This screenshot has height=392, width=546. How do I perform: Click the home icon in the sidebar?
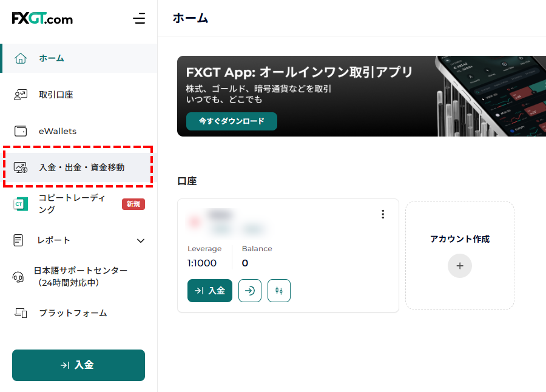[19, 59]
